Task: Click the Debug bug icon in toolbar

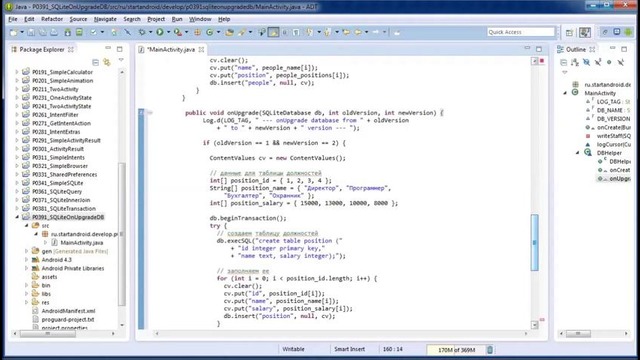Action: pos(142,32)
